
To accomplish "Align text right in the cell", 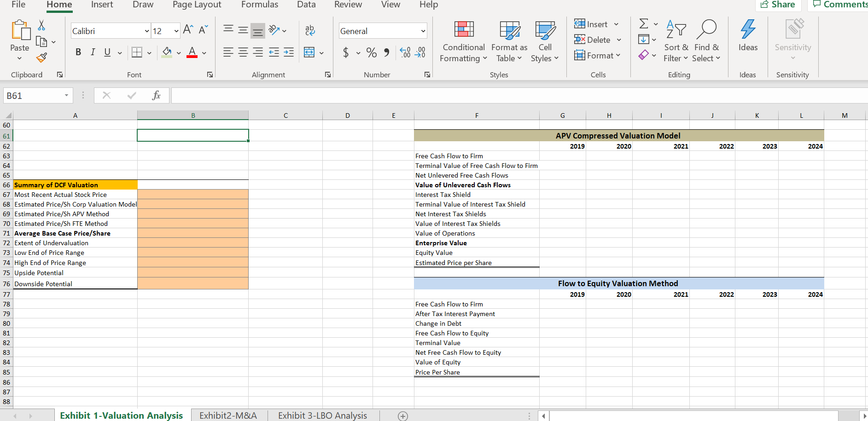I will (258, 52).
